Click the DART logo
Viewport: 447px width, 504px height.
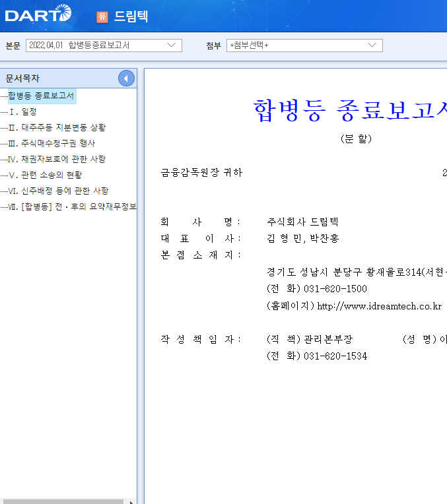click(38, 13)
